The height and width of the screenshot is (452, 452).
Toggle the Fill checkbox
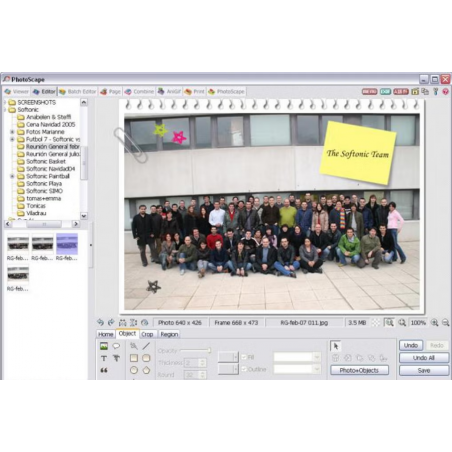click(x=244, y=357)
